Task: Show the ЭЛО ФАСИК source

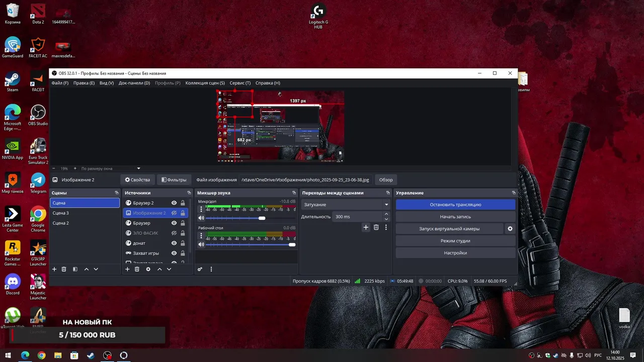Action: [x=174, y=233]
